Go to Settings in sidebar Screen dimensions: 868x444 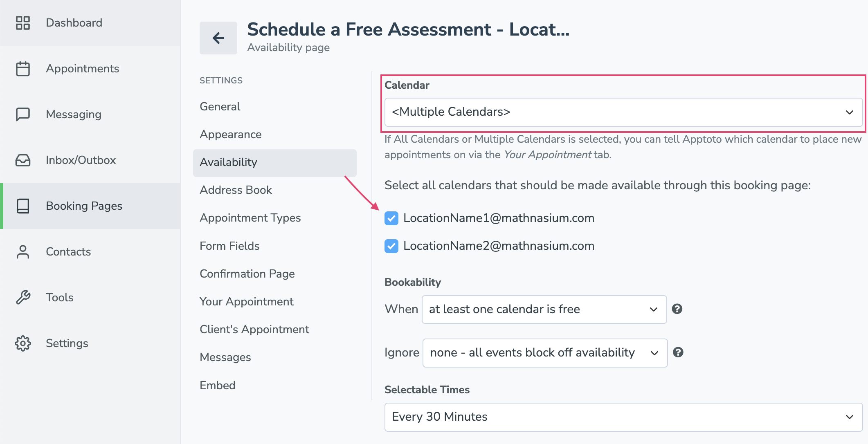[x=90, y=343]
